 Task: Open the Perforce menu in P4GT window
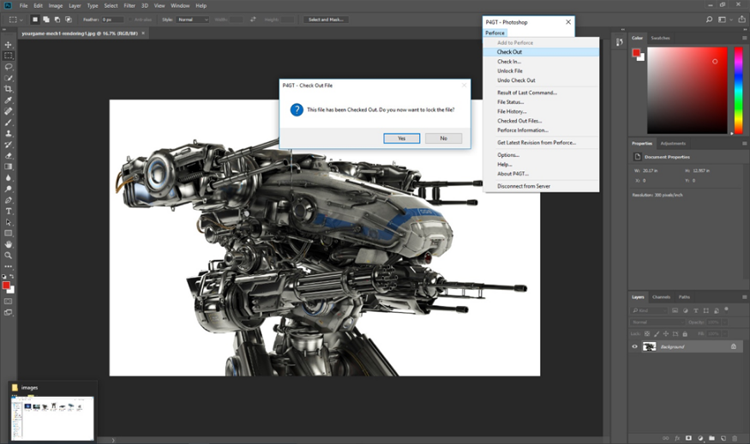tap(495, 33)
